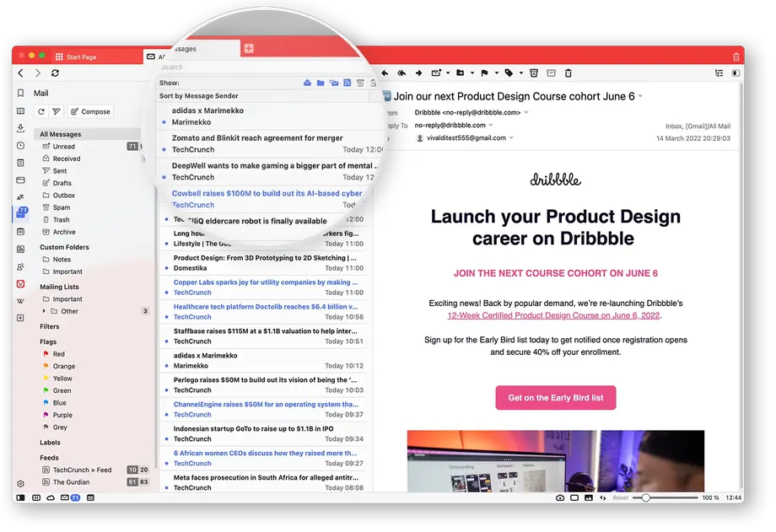Reload page in the navigation bar
Screen dimensions: 776x532
[55, 73]
